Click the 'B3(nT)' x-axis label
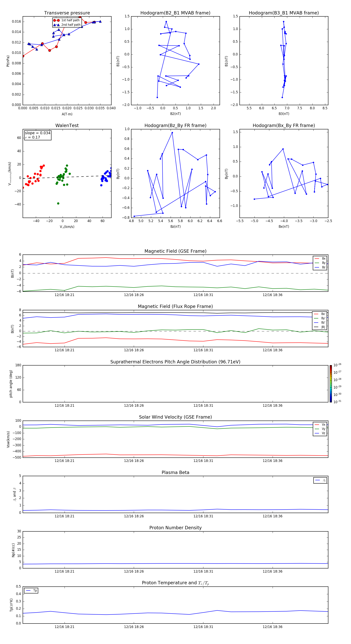 pos(284,114)
